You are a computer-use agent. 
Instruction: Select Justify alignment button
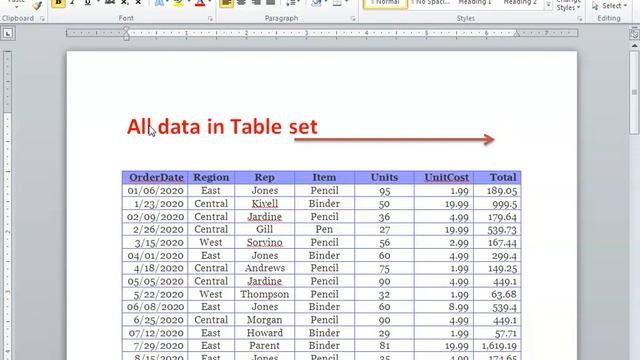click(270, 3)
